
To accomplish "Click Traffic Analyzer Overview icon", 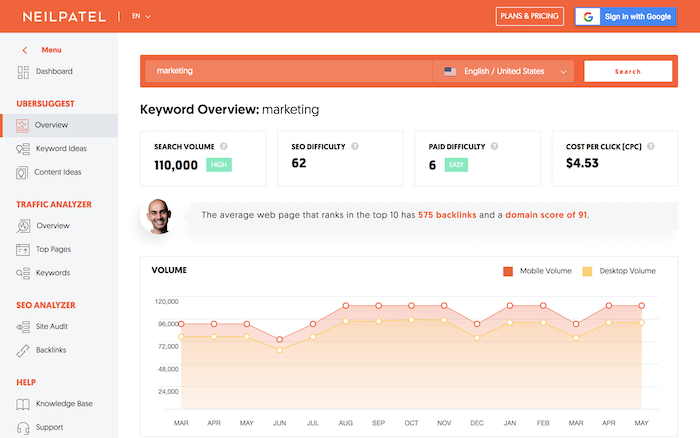I will (23, 226).
